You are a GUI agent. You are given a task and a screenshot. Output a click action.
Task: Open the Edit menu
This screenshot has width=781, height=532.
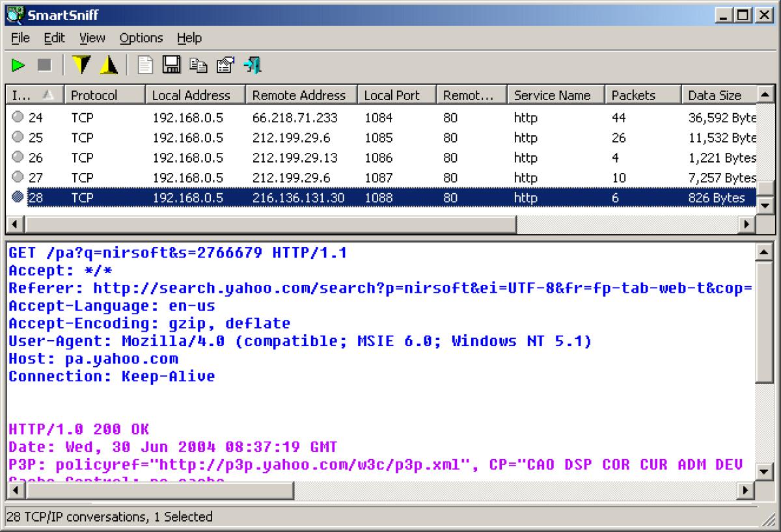(54, 38)
